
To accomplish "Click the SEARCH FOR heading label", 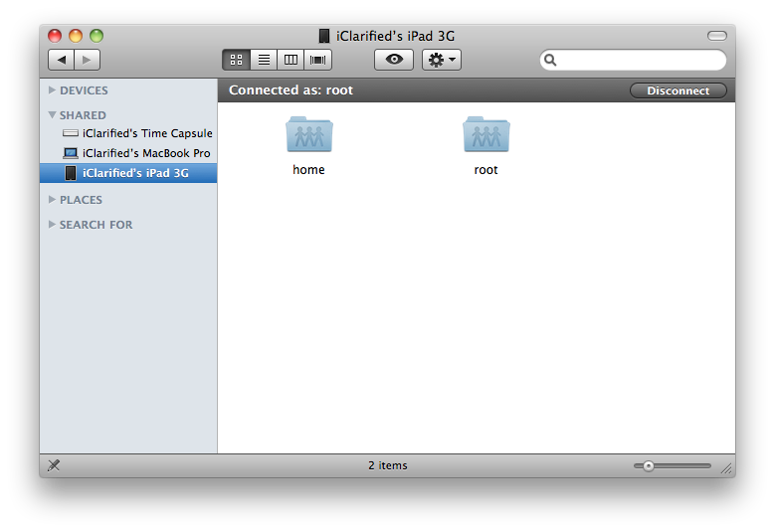I will pyautogui.click(x=96, y=225).
